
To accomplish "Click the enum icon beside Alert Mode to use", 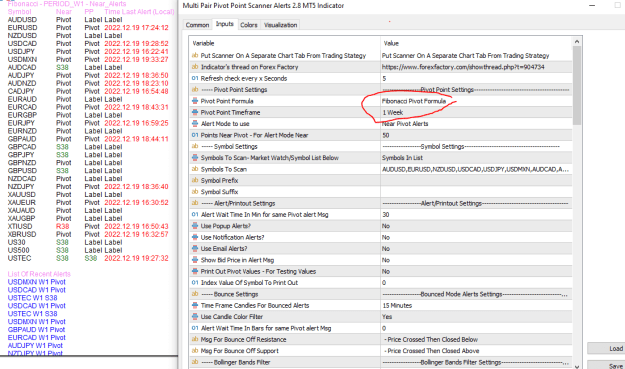I will [x=195, y=124].
